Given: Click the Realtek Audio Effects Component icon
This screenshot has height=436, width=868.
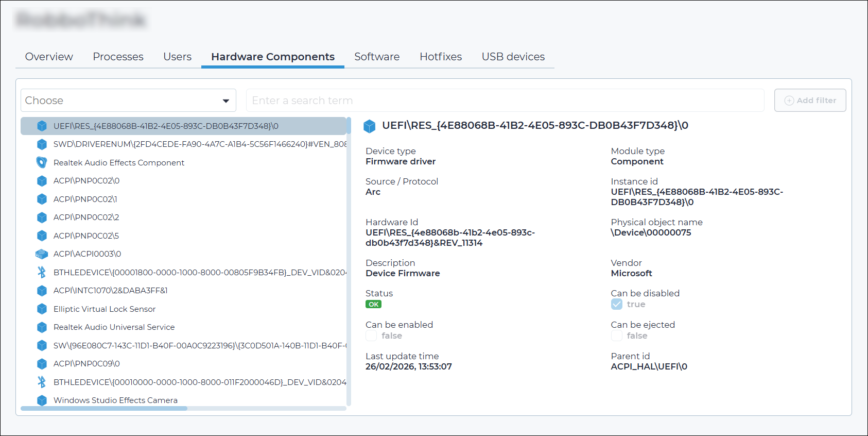Looking at the screenshot, I should pyautogui.click(x=42, y=162).
